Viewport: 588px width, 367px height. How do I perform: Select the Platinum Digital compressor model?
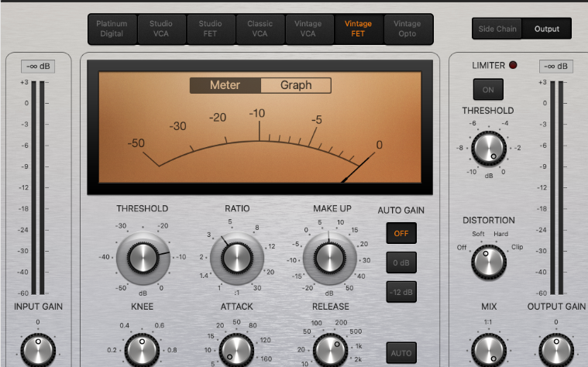112,29
